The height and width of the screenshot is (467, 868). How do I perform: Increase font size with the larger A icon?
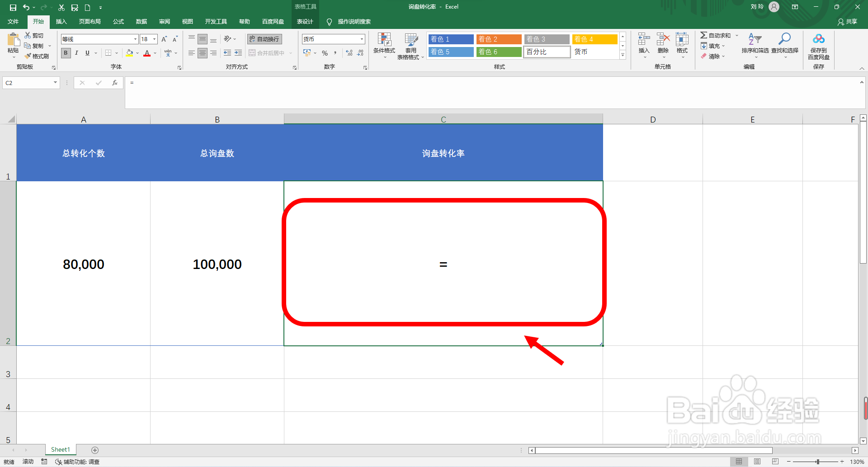tap(164, 39)
